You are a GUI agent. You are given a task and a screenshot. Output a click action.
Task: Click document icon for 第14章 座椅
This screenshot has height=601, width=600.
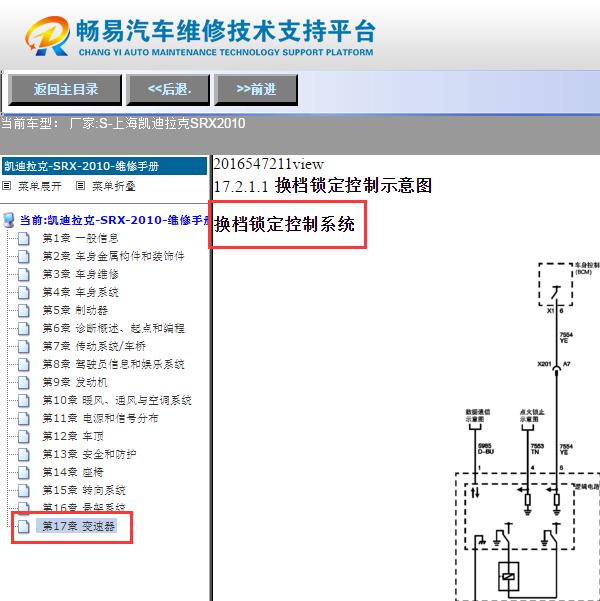(x=24, y=473)
